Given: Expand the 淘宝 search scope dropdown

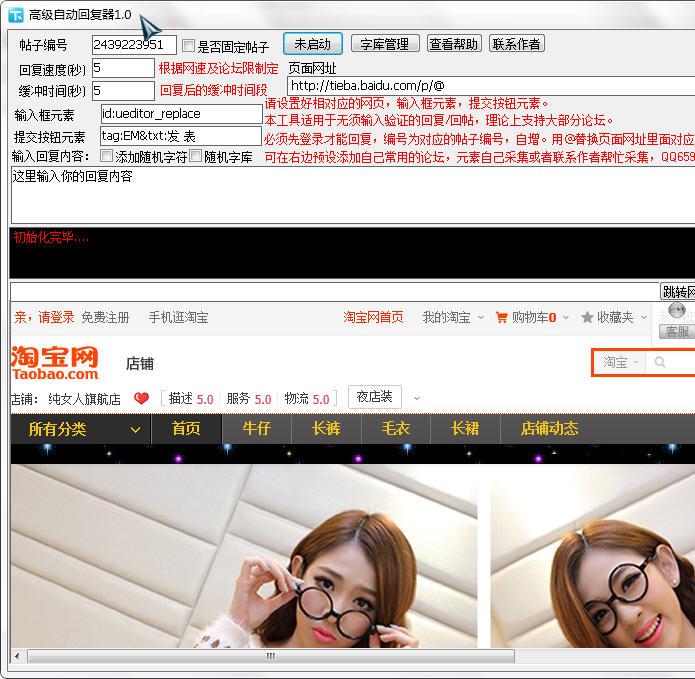Looking at the screenshot, I should tap(620, 362).
